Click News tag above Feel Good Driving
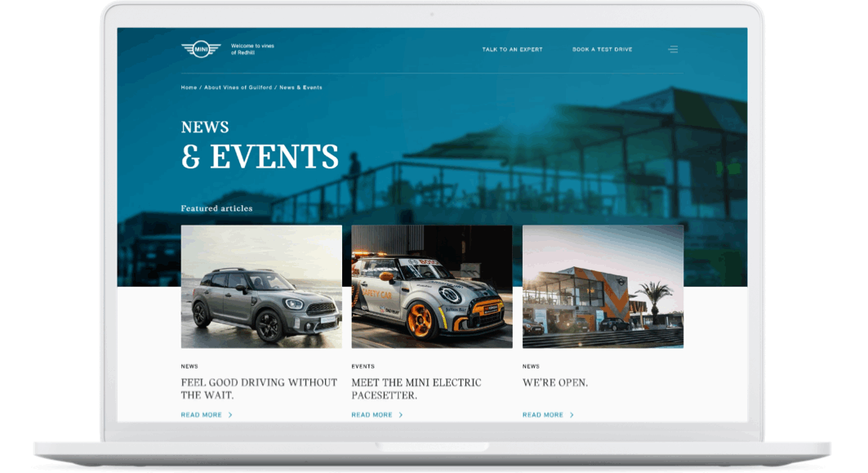The height and width of the screenshot is (473, 868). [x=189, y=366]
